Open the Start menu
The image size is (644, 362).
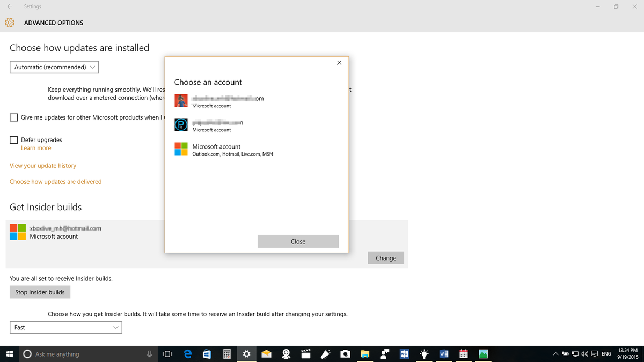(x=10, y=354)
